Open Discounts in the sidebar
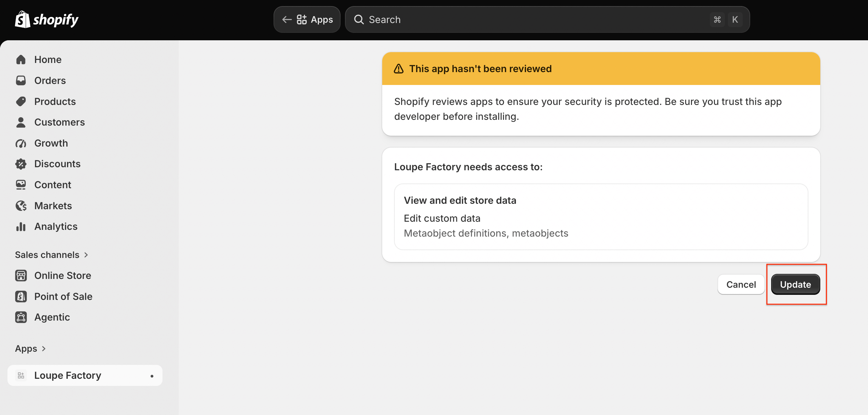The image size is (868, 415). [85, 164]
